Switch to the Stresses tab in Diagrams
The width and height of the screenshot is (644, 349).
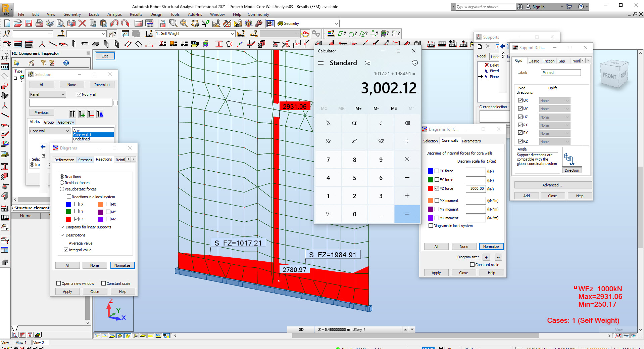pyautogui.click(x=85, y=160)
